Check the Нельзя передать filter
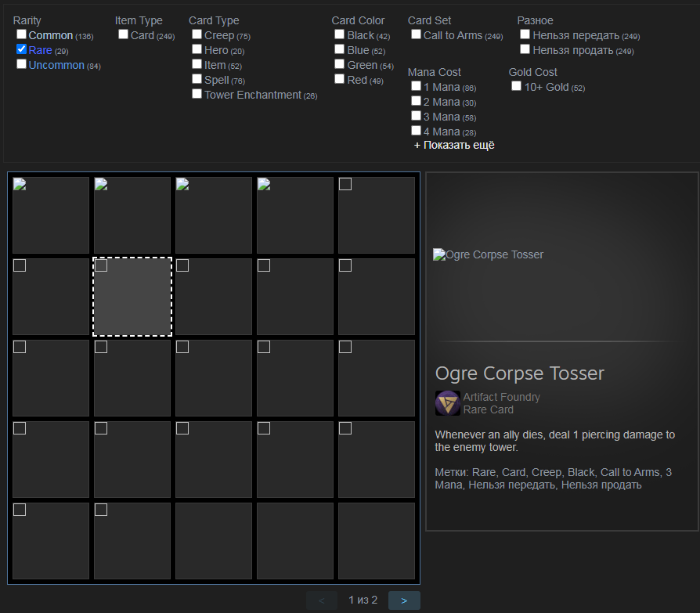Screen dimensions: 700x613 point(525,34)
